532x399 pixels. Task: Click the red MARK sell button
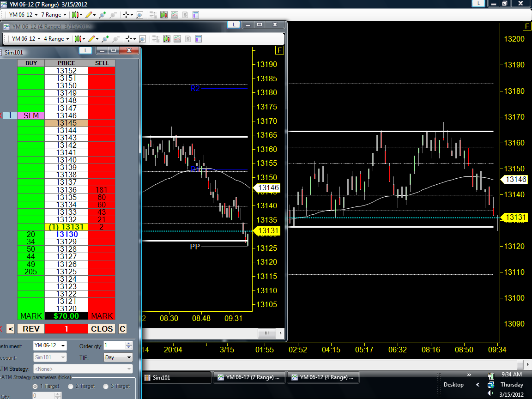[102, 316]
